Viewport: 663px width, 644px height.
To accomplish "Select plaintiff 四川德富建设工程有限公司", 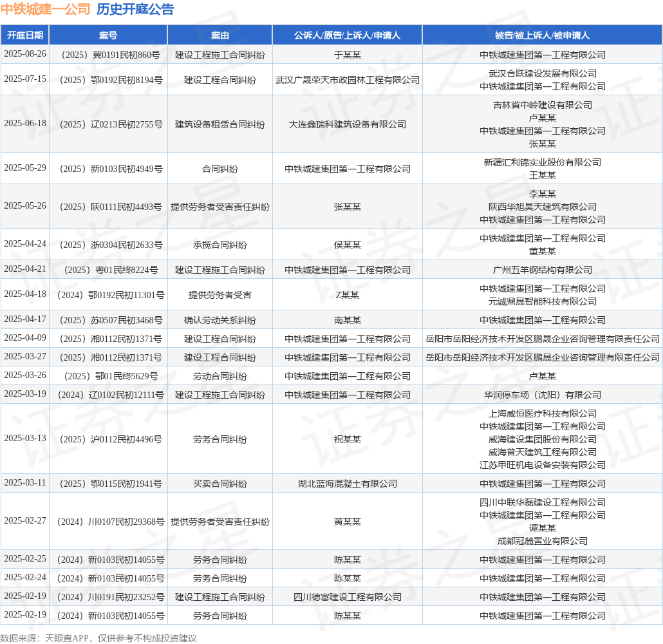I will pyautogui.click(x=347, y=597).
